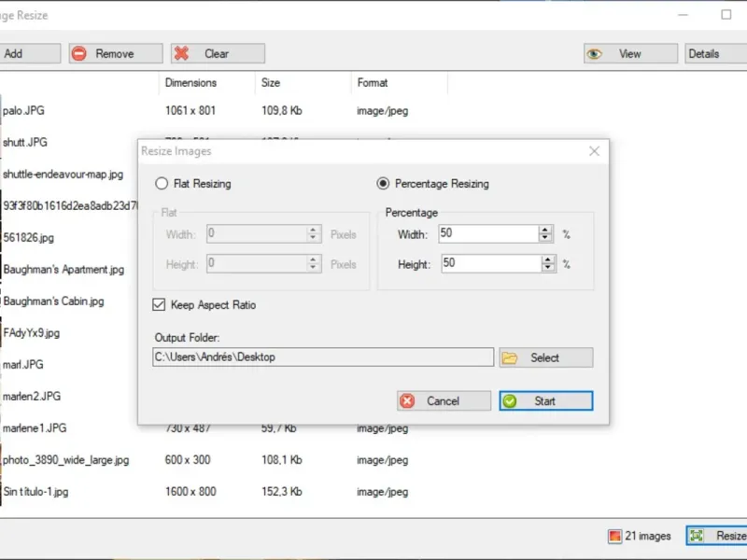The width and height of the screenshot is (747, 560).
Task: Click the red X Clear icon
Action: [181, 53]
